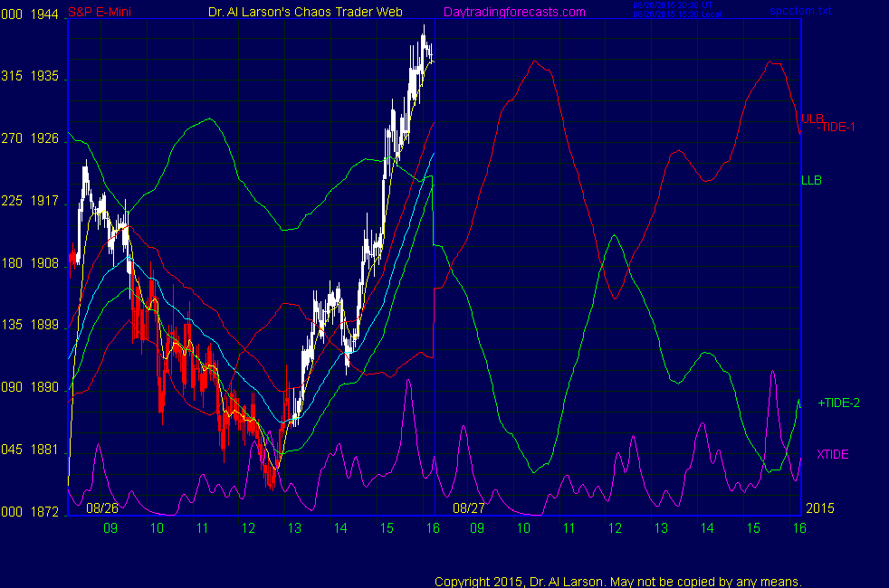Click the '000 1872' price axis label

(30, 512)
